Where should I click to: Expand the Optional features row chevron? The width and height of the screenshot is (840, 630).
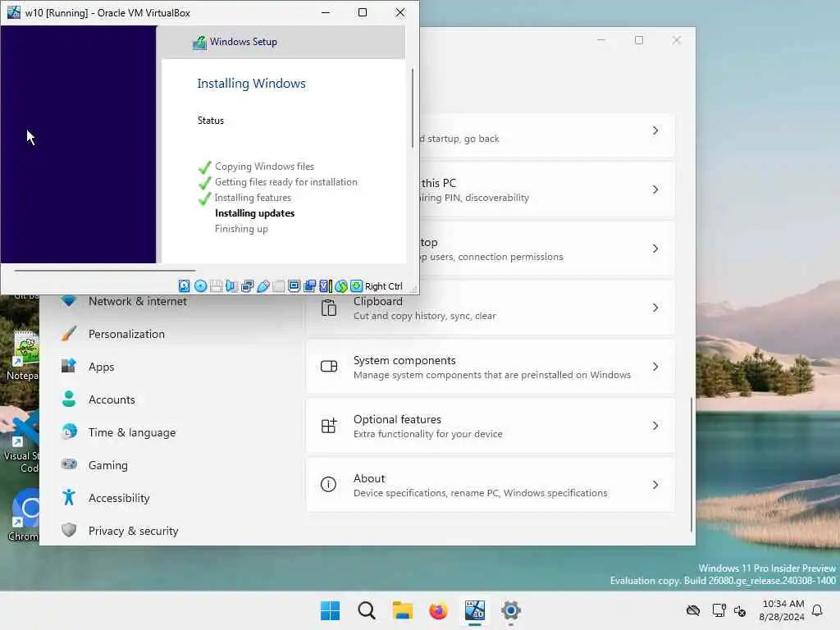click(x=655, y=426)
